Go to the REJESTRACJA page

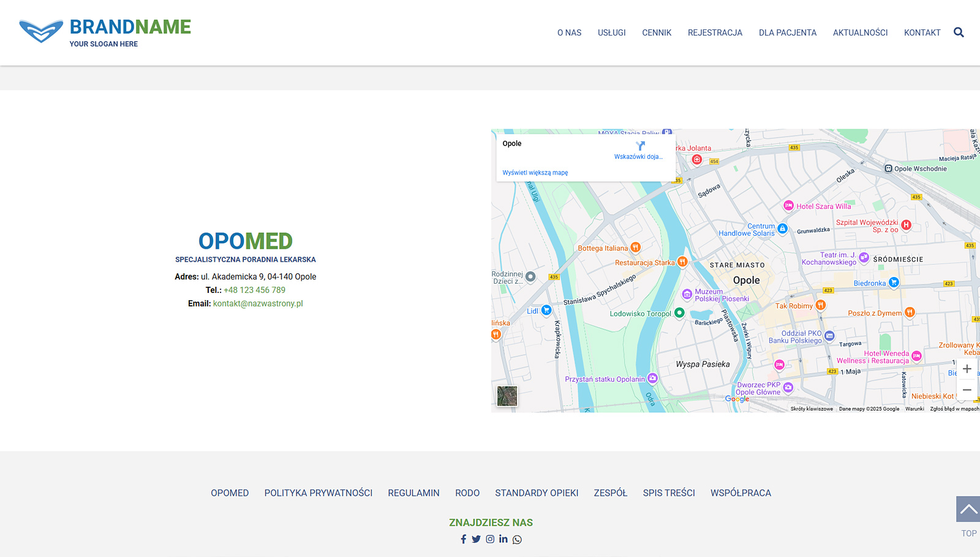(x=715, y=33)
